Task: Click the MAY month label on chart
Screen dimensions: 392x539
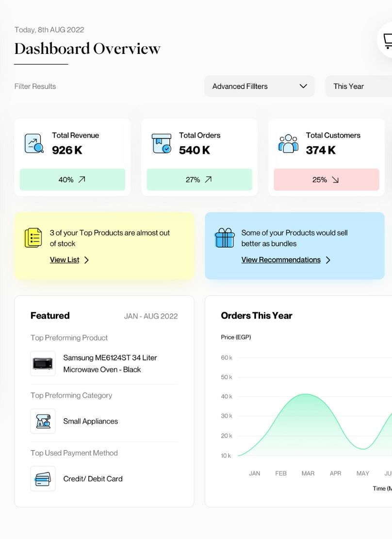Action: click(363, 473)
